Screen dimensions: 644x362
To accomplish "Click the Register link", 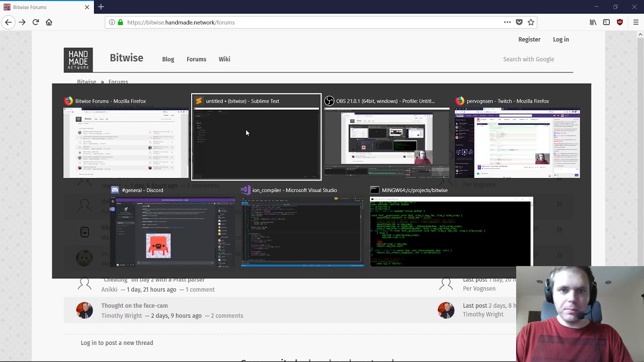I will 529,39.
